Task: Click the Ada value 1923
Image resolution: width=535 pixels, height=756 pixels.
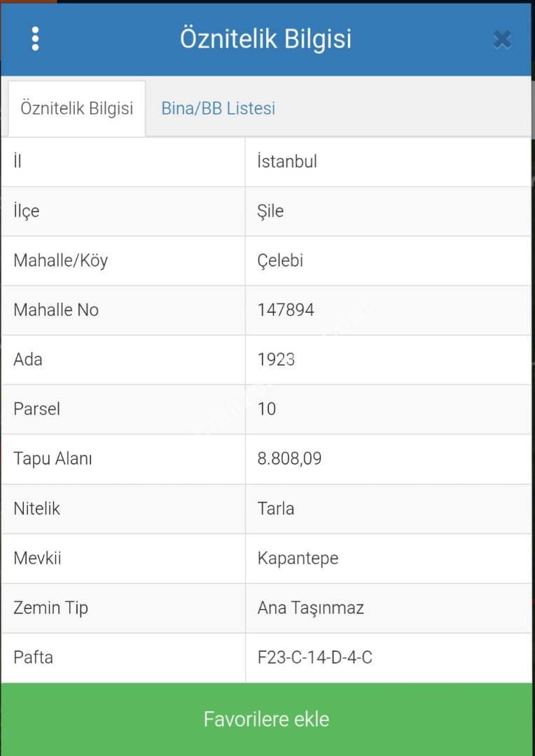Action: click(276, 359)
